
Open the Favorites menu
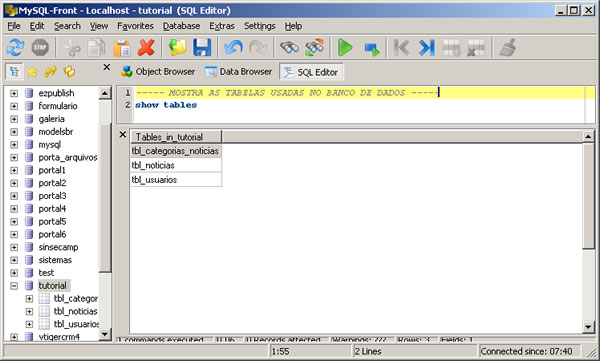(135, 26)
